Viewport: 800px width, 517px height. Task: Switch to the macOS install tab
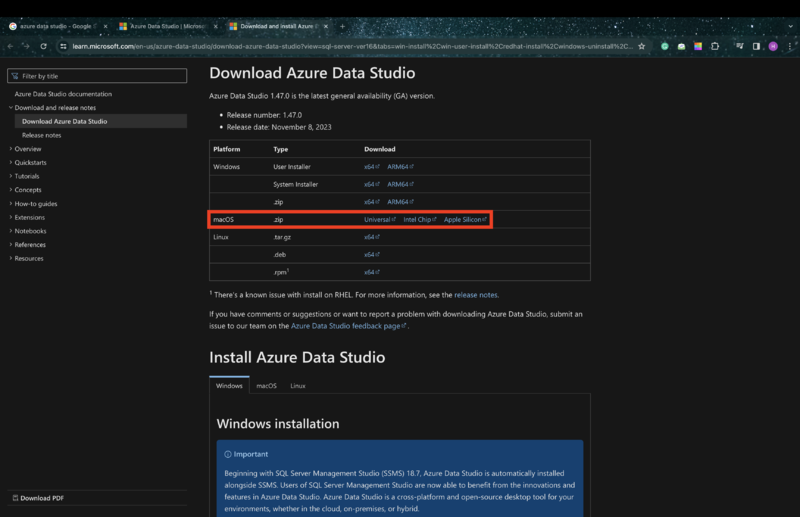pyautogui.click(x=266, y=385)
